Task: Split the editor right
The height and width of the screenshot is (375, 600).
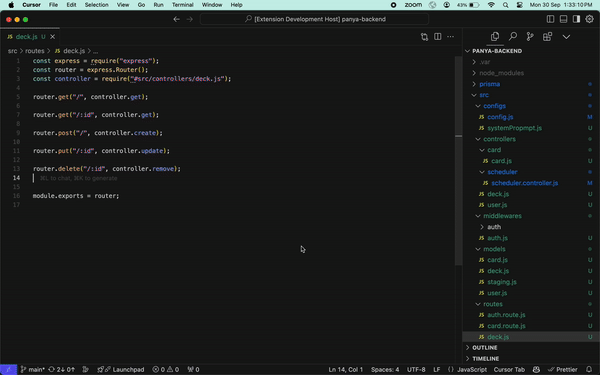Action: (437, 37)
